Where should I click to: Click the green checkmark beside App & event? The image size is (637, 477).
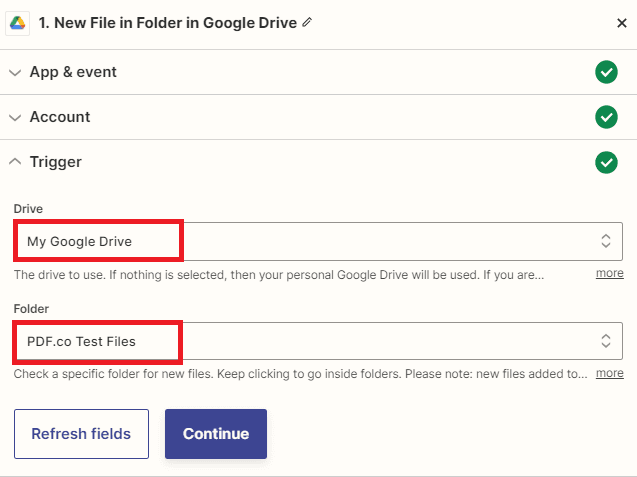(606, 72)
